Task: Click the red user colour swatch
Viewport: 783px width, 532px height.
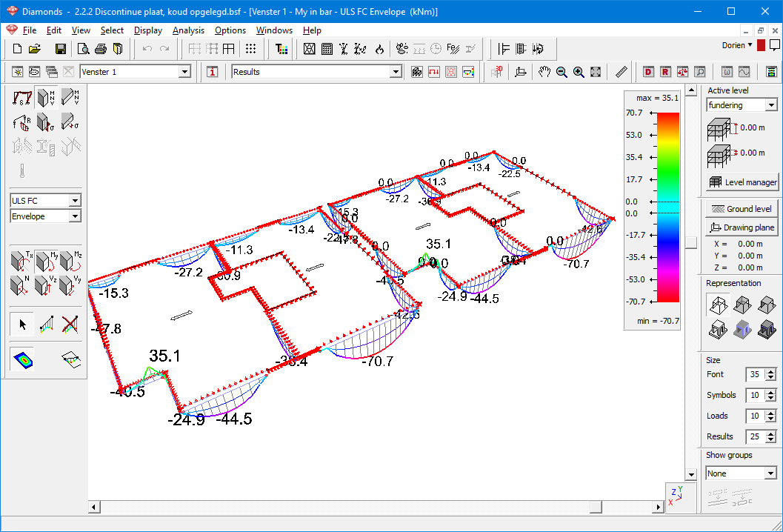Action: click(x=761, y=45)
